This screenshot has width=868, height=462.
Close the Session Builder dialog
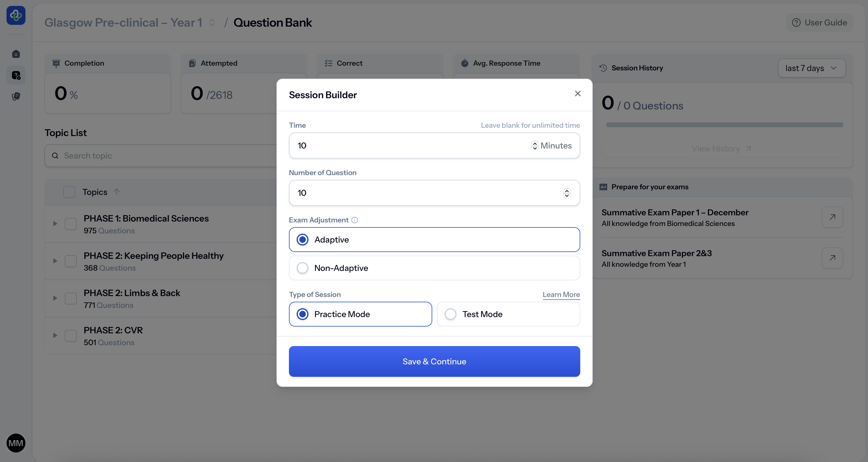tap(578, 93)
